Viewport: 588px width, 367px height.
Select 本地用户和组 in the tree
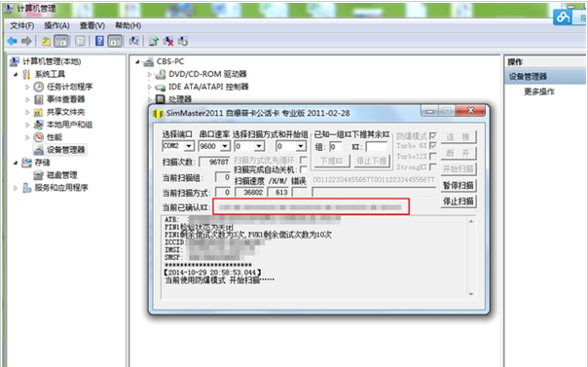pos(69,124)
